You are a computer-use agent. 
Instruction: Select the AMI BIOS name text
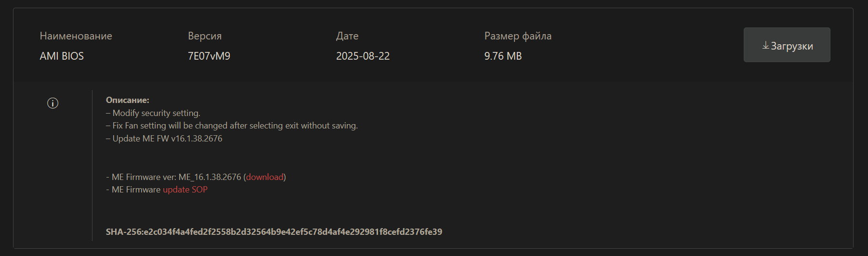pos(62,56)
